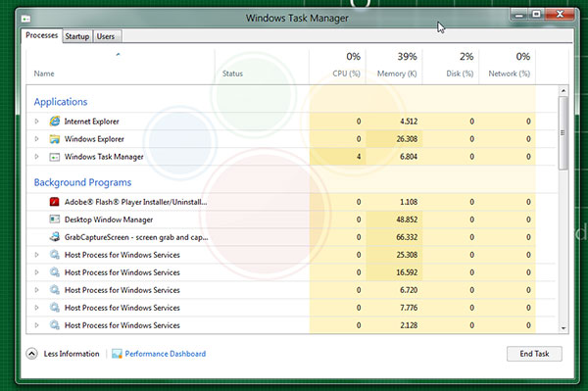The width and height of the screenshot is (588, 391).
Task: Click memory value 66.332 for GrabCaptureScreen
Action: tap(407, 237)
